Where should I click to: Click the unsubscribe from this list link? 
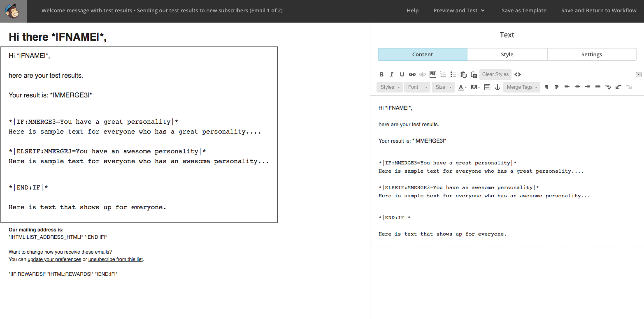click(x=116, y=259)
